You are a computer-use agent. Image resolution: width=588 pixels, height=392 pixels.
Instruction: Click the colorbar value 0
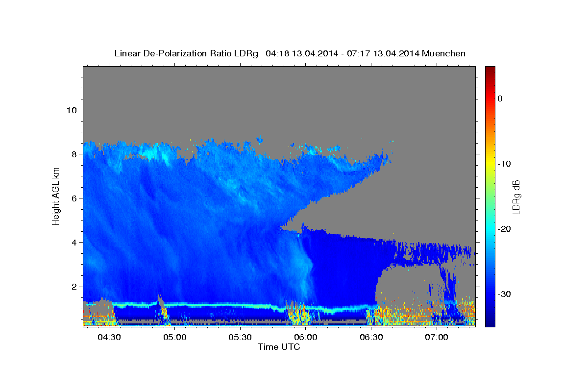(500, 98)
